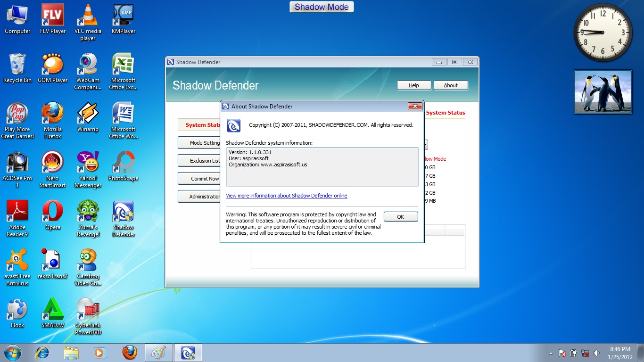The width and height of the screenshot is (644, 362).
Task: Launch Camfrog Video Chat shortcut
Action: (x=88, y=268)
